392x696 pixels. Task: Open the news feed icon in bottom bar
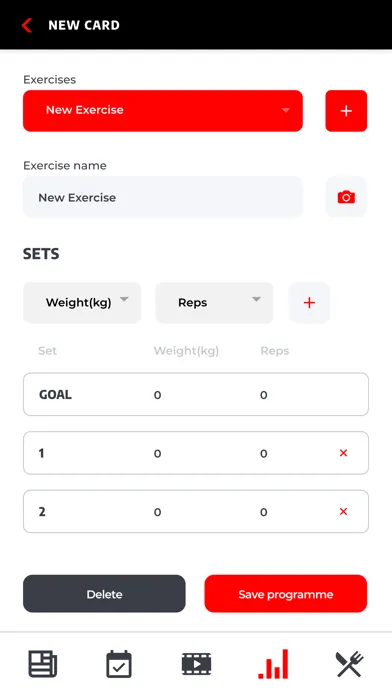point(43,664)
